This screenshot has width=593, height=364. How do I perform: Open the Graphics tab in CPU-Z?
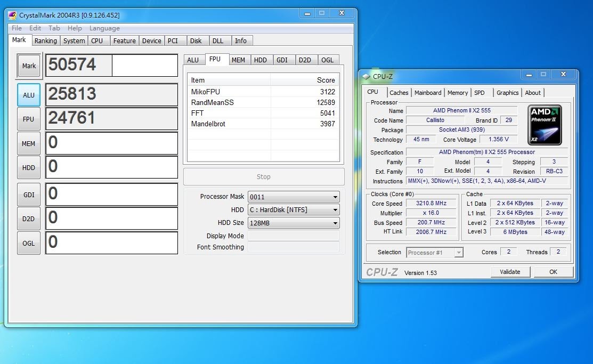click(x=508, y=93)
